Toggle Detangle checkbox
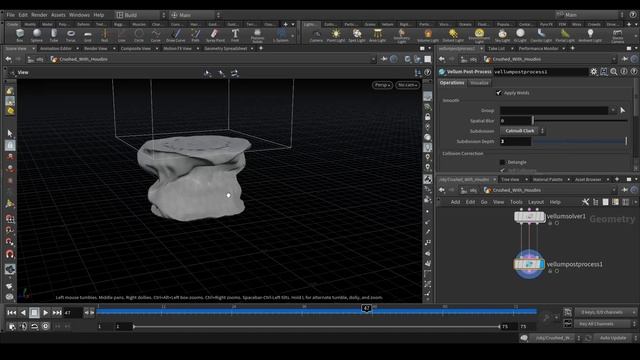 point(502,162)
